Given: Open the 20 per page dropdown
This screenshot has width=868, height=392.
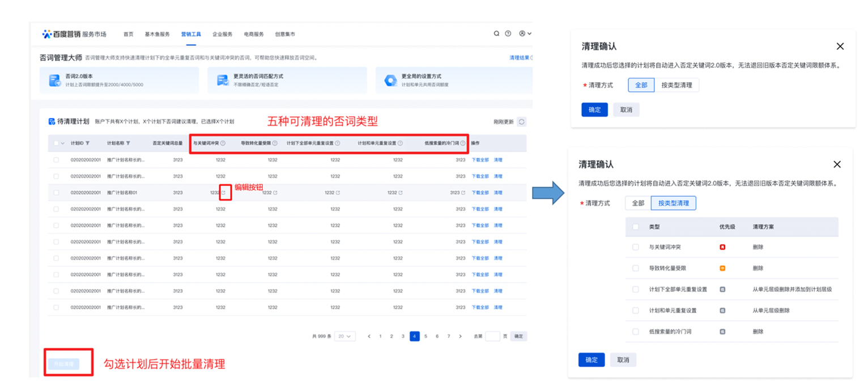Looking at the screenshot, I should pyautogui.click(x=344, y=336).
